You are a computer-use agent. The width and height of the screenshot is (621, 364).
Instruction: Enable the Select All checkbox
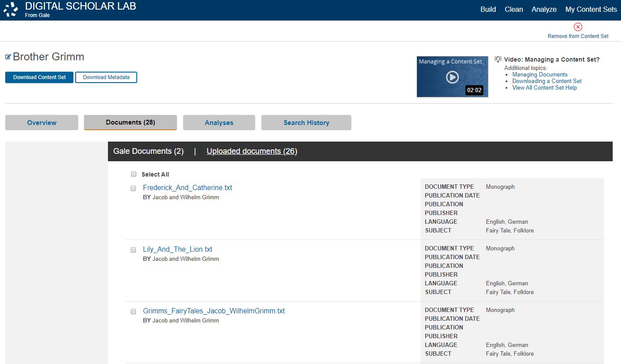coord(134,174)
